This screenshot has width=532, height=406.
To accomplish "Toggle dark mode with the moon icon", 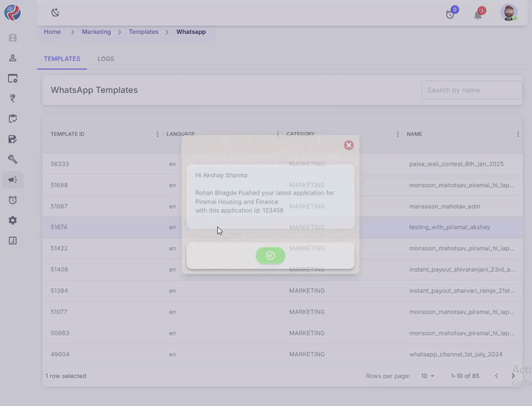I will 55,13.
